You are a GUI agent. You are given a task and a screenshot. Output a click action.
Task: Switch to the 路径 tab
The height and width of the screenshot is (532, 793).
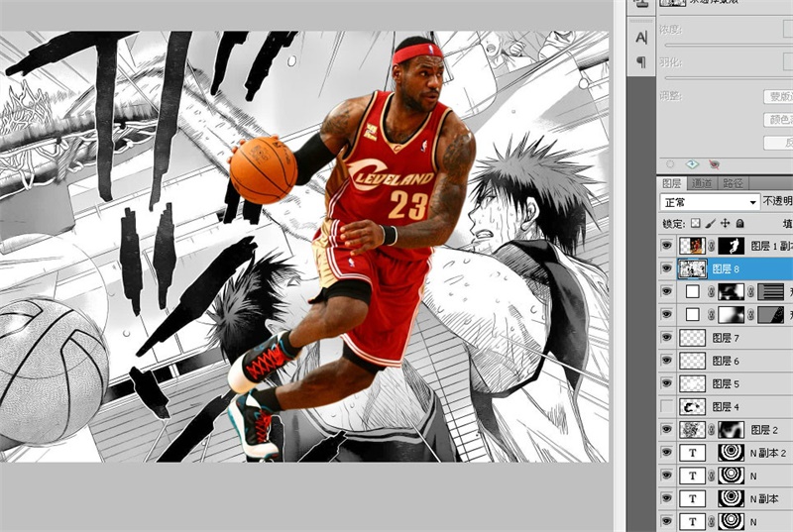734,183
